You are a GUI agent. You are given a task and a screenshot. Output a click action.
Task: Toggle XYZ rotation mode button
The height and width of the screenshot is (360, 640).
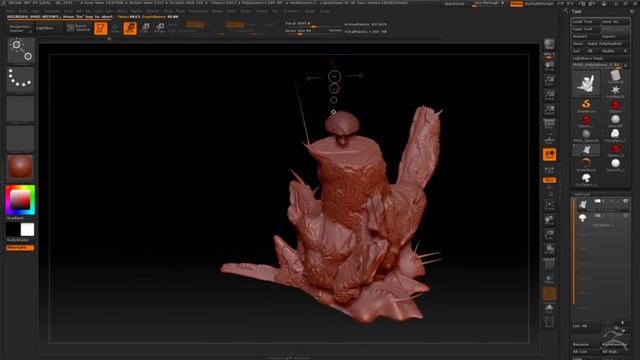(549, 180)
